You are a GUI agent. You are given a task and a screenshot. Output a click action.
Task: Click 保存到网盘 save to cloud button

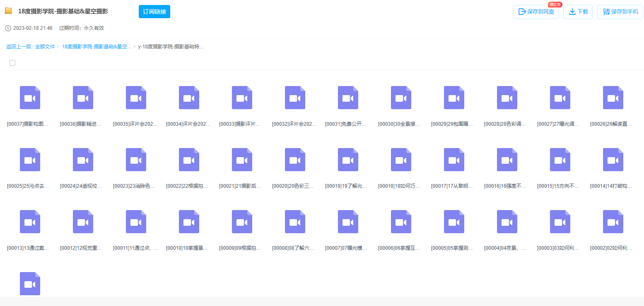[x=536, y=12]
